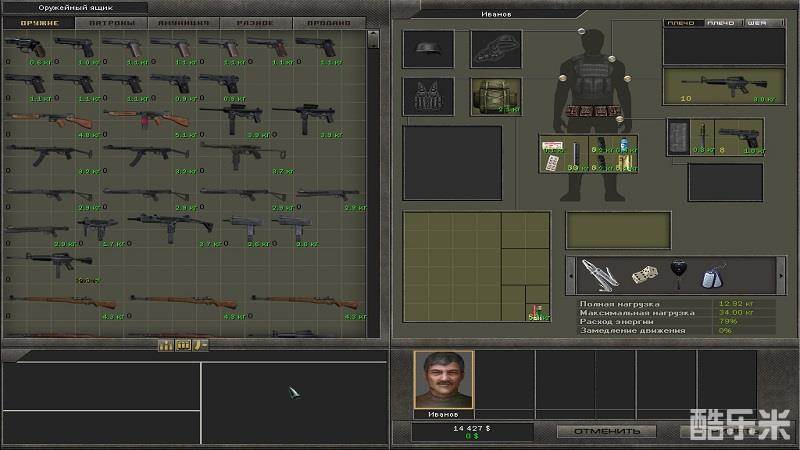Viewport: 800px width, 450px height.
Task: Click the helmet equipment slot
Action: pyautogui.click(x=428, y=49)
